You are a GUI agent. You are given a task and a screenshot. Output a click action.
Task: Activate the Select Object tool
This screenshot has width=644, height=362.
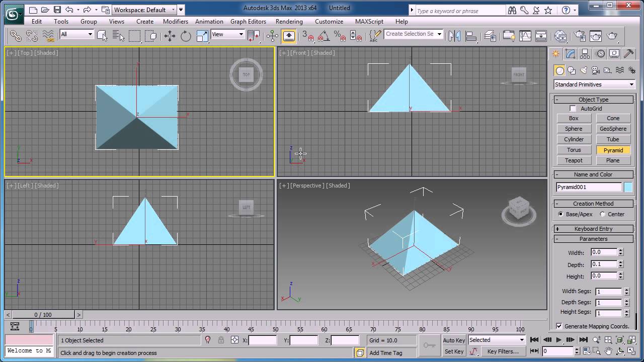tap(102, 36)
